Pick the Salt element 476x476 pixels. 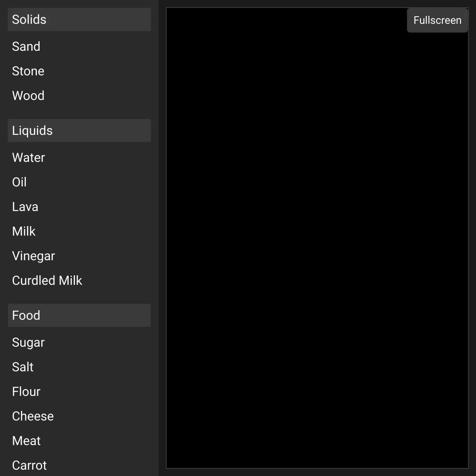79,367
